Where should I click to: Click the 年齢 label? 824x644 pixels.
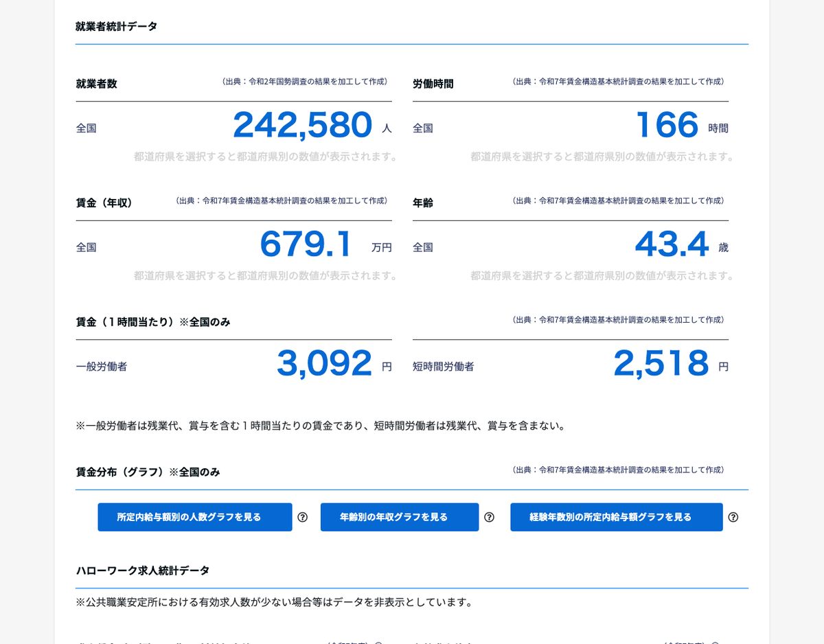click(423, 203)
